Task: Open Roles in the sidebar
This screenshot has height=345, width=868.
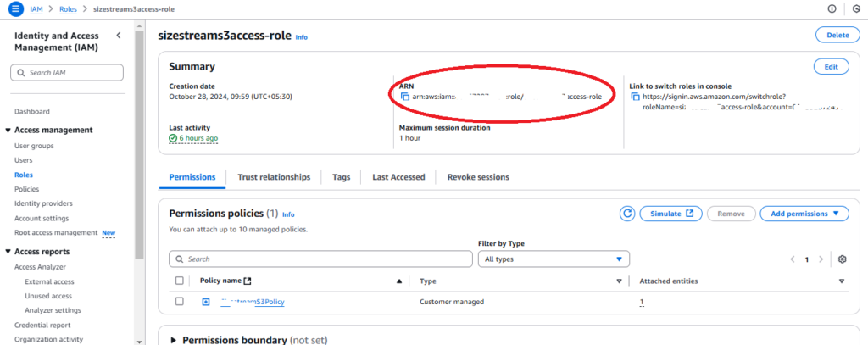Action: click(x=24, y=175)
